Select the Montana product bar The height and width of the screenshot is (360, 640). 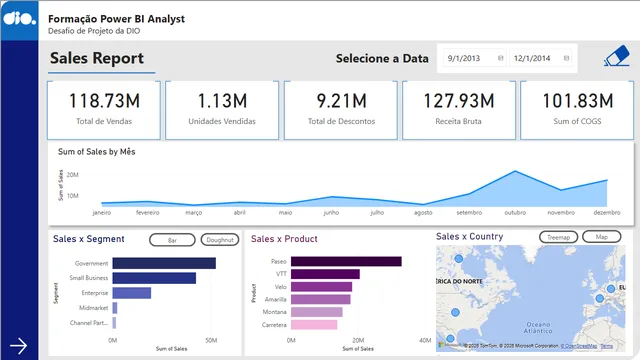317,312
